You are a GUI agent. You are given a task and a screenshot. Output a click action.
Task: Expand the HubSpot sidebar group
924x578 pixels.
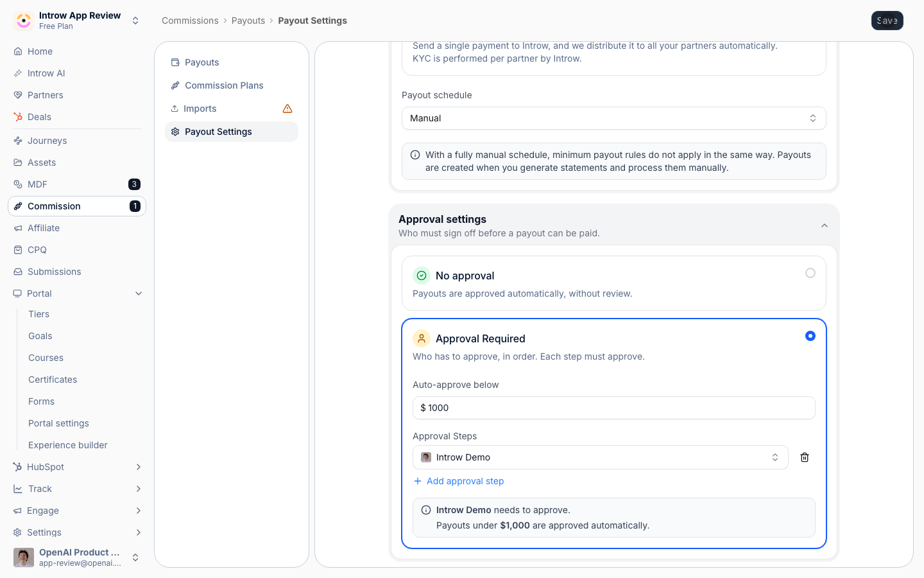139,467
